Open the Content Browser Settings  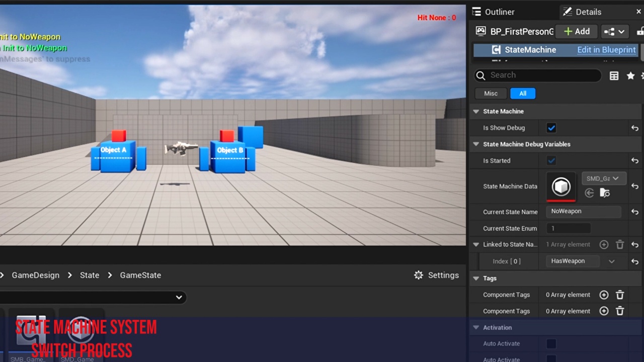pos(436,276)
